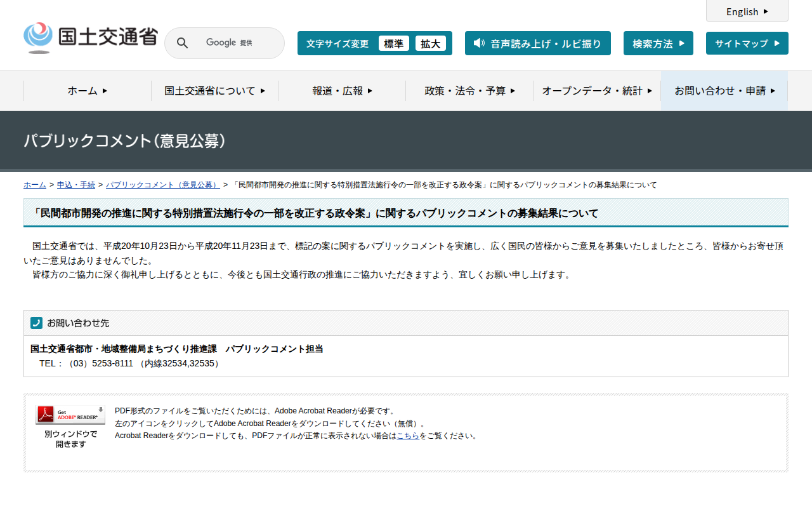Image resolution: width=812 pixels, height=508 pixels.
Task: Click the パブリックコメント（意見公募） breadcrumb link
Action: pos(162,185)
